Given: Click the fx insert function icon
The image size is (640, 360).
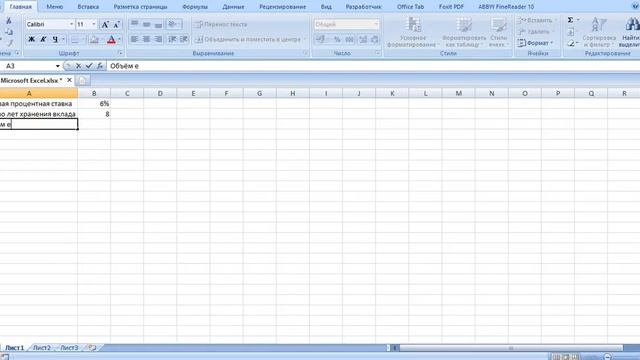Looking at the screenshot, I should (x=99, y=66).
